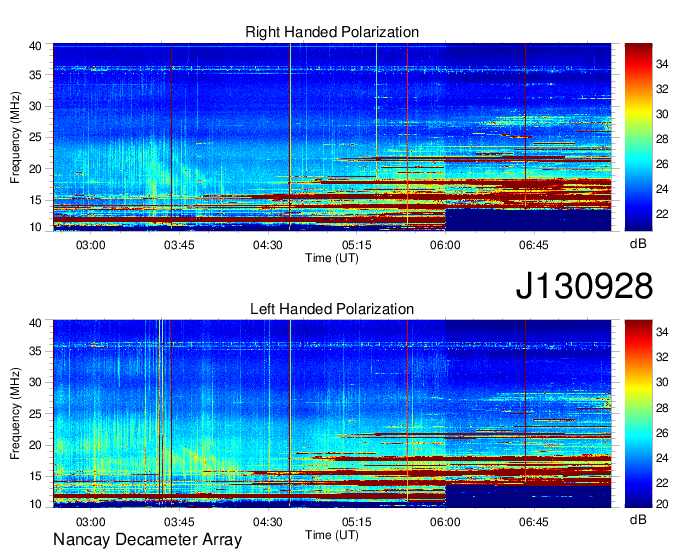This screenshot has height=552, width=680.
Task: Click the Left Handed Polarization title
Action: [332, 309]
